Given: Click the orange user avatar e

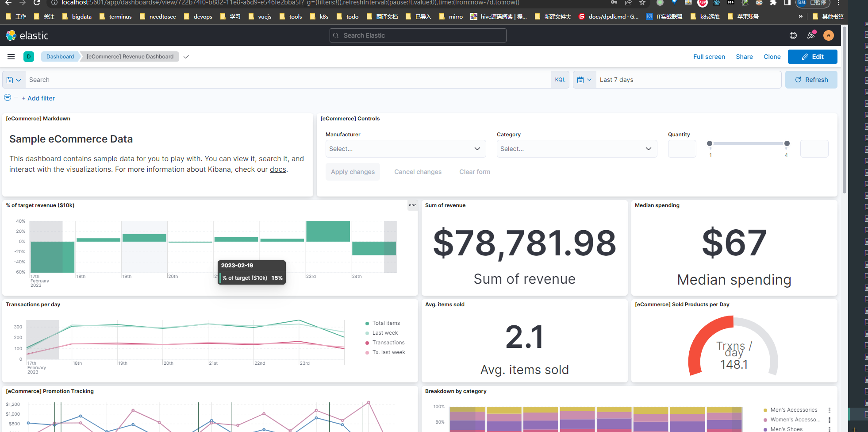Looking at the screenshot, I should (829, 35).
